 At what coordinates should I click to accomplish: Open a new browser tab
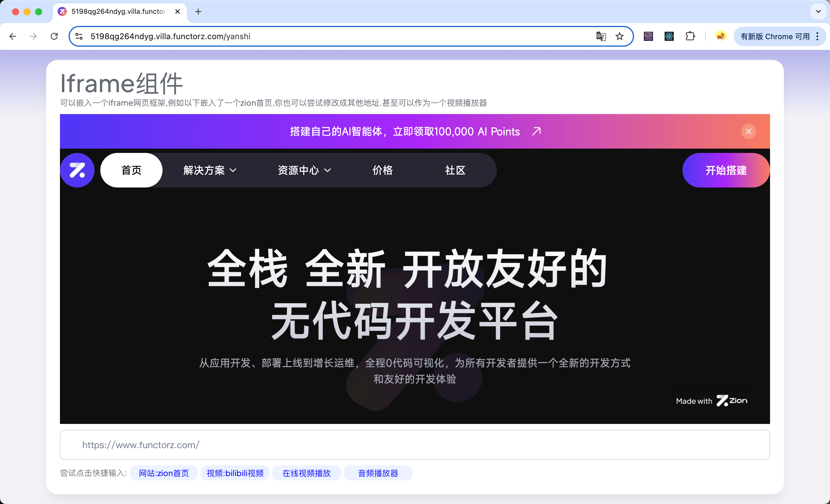[198, 12]
